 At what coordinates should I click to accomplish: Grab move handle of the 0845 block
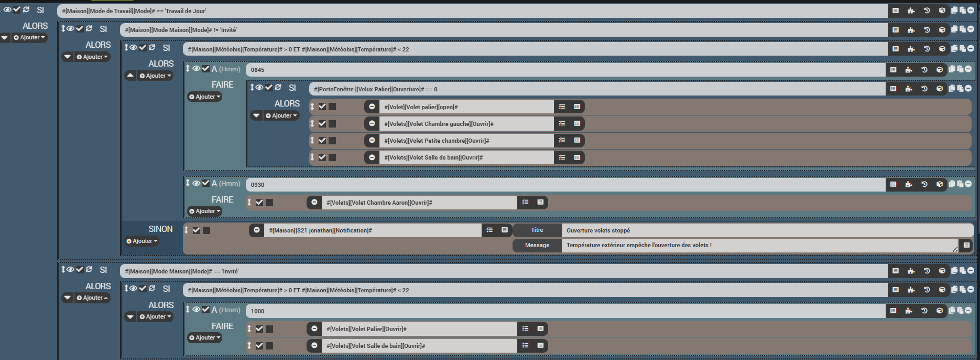click(188, 68)
